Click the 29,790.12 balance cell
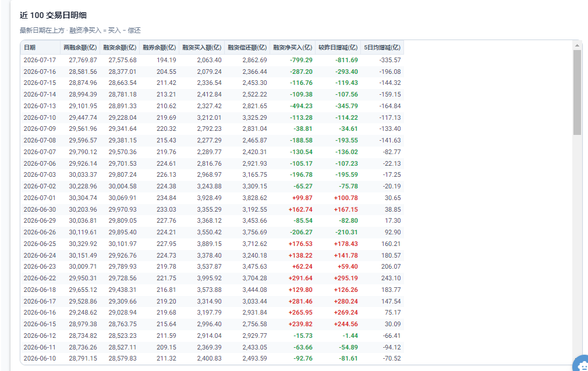The width and height of the screenshot is (588, 371). (83, 152)
